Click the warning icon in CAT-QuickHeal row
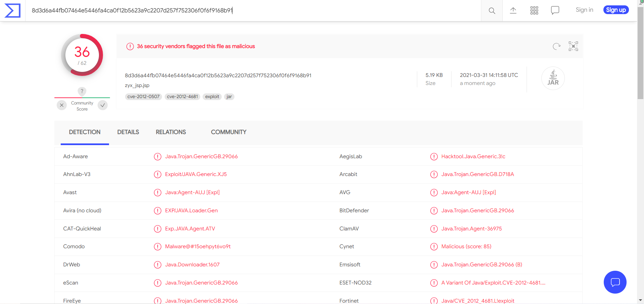 [158, 229]
